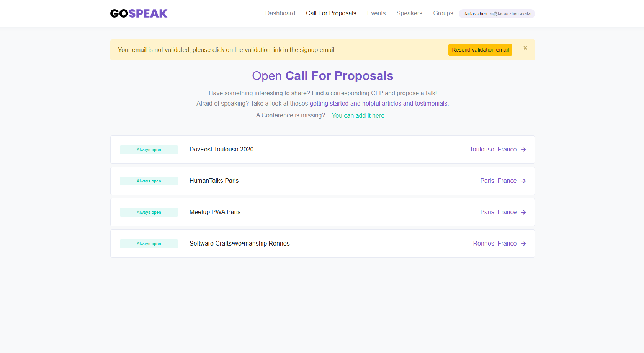This screenshot has height=353, width=644.
Task: Click arrow icon on Meetup PWA row
Action: coord(523,212)
